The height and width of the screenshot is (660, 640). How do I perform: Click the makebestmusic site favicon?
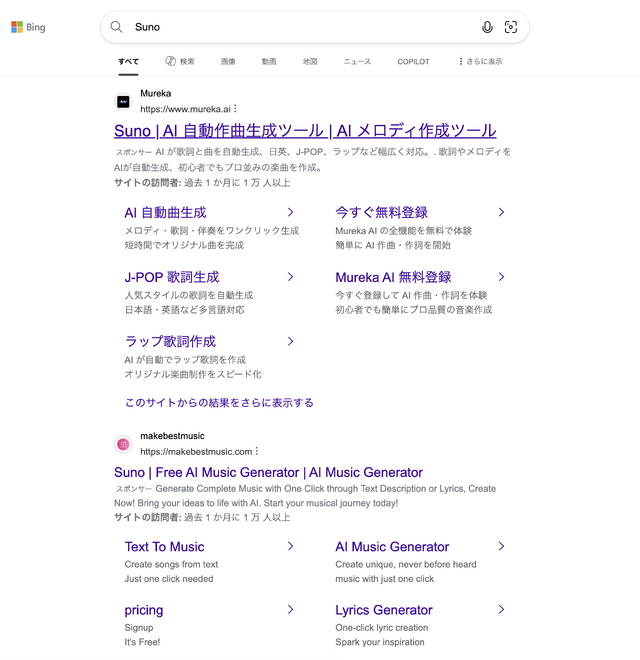point(123,444)
